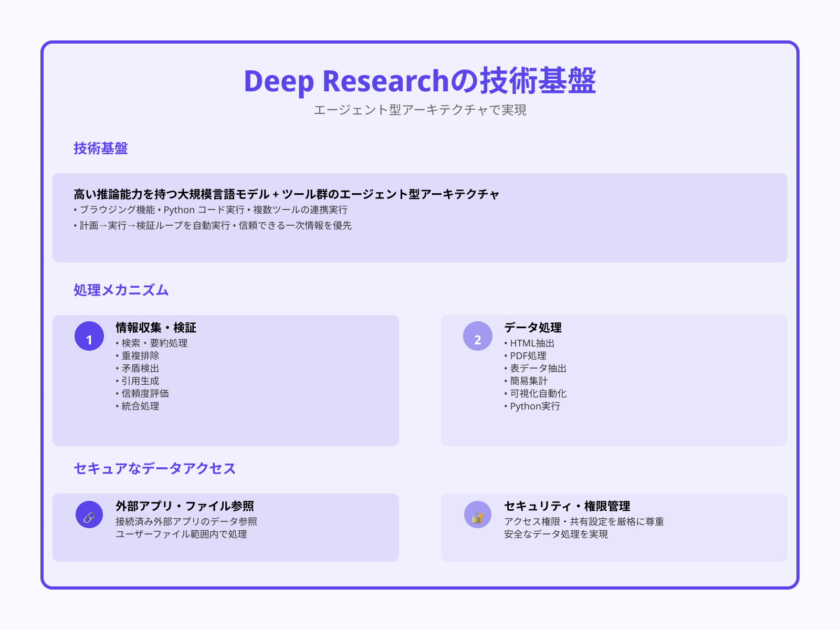Viewport: 840px width, 630px height.
Task: Click the numbered circle "2" badge icon
Action: point(478,339)
